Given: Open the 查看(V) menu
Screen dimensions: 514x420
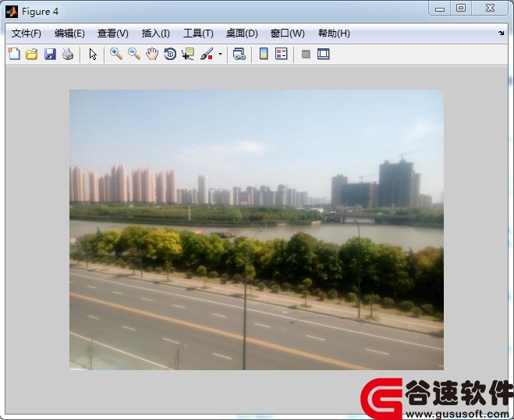Looking at the screenshot, I should 113,34.
